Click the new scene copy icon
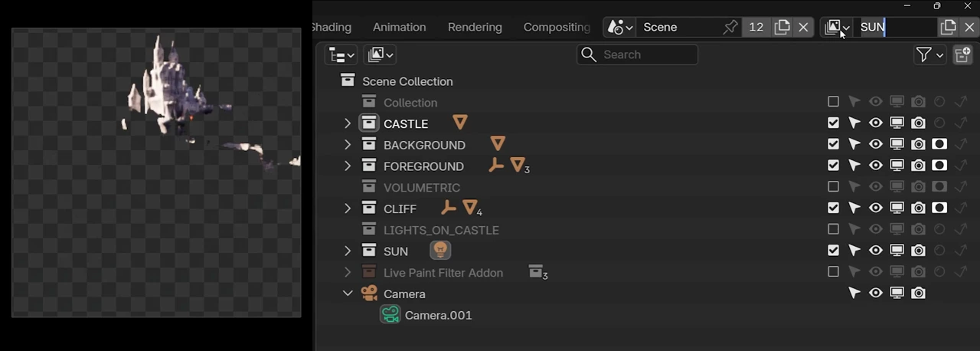 782,27
